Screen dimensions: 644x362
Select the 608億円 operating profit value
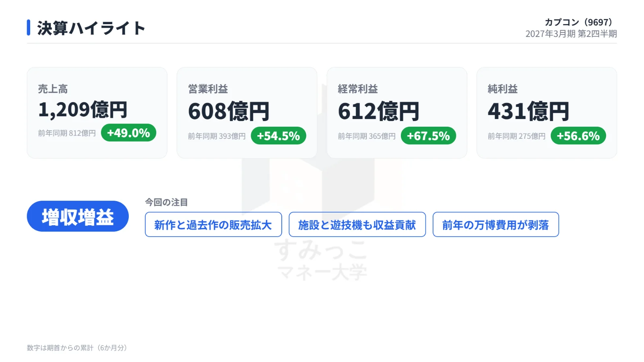point(229,111)
